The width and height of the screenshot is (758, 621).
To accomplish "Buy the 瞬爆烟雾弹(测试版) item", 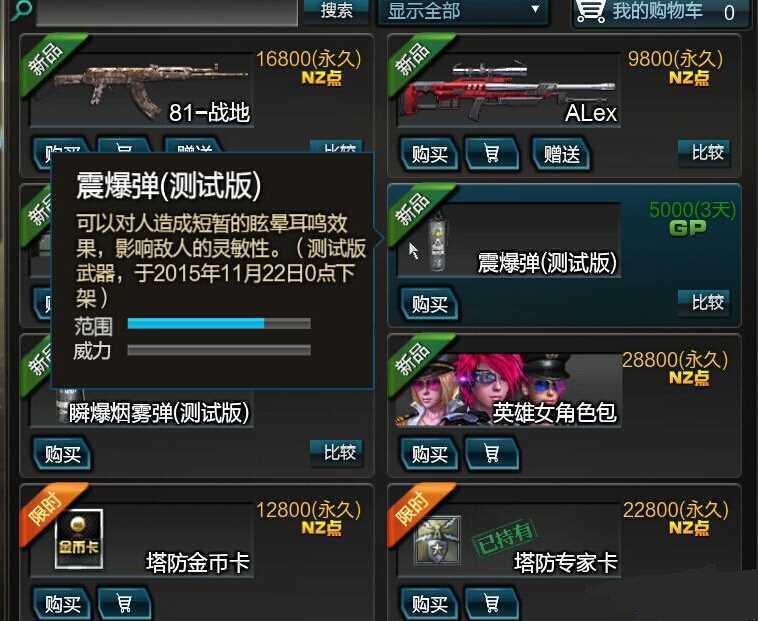I will point(62,454).
